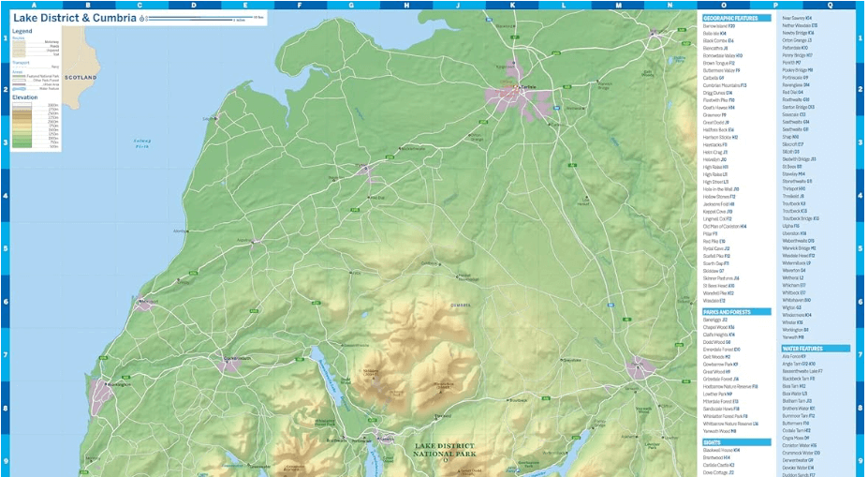
Task: Click the St Bees Head index entry
Action: (x=718, y=286)
